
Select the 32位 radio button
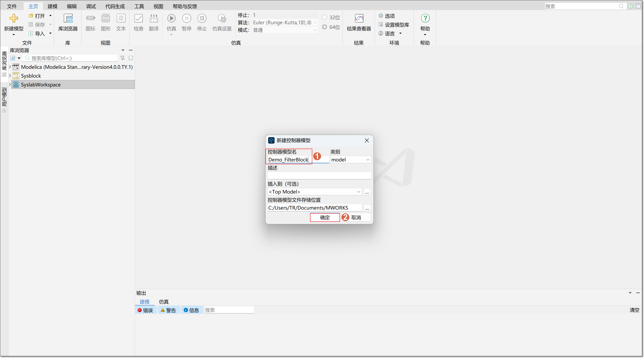325,17
